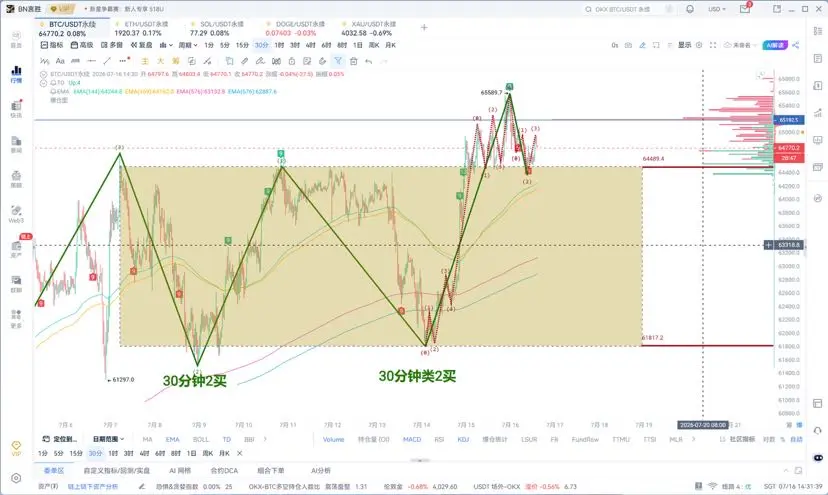Select the 1分 timeframe in top toolbar
This screenshot has width=828, height=495.
[209, 45]
